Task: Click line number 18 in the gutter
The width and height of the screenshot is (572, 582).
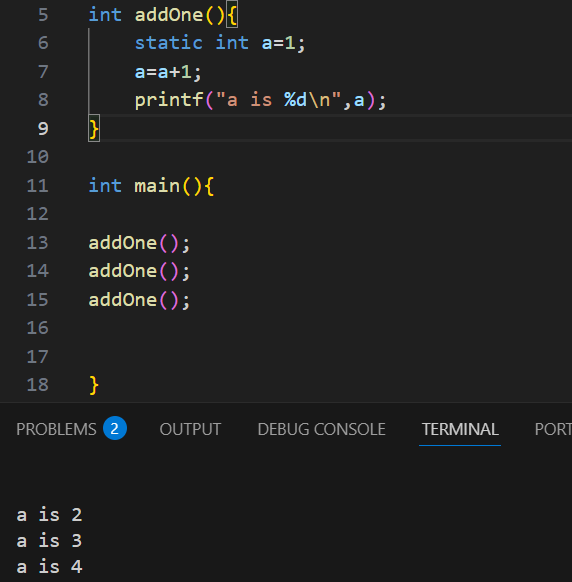Action: (x=37, y=385)
